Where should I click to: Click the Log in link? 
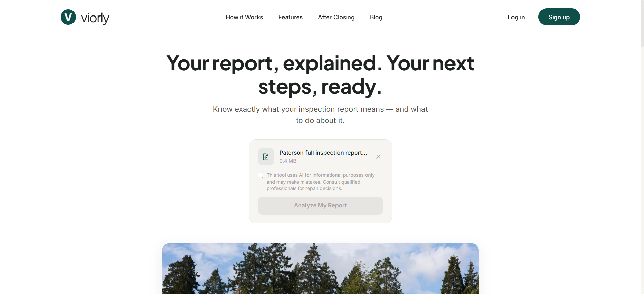pos(516,17)
